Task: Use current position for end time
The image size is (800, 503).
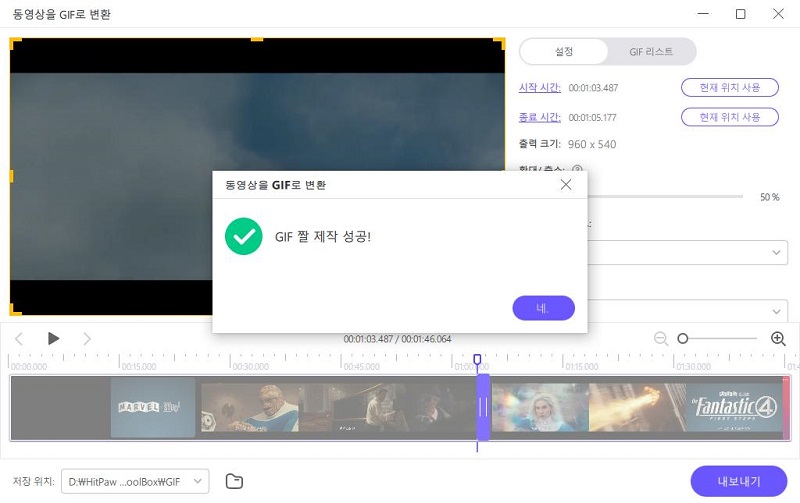Action: (x=730, y=117)
